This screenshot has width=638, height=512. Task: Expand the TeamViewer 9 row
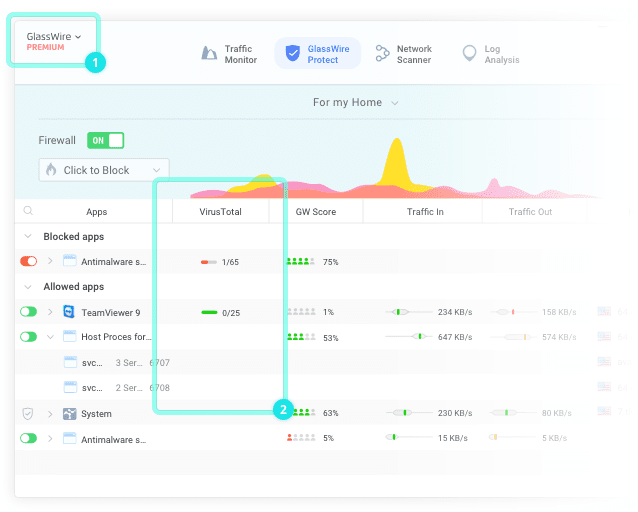[50, 312]
